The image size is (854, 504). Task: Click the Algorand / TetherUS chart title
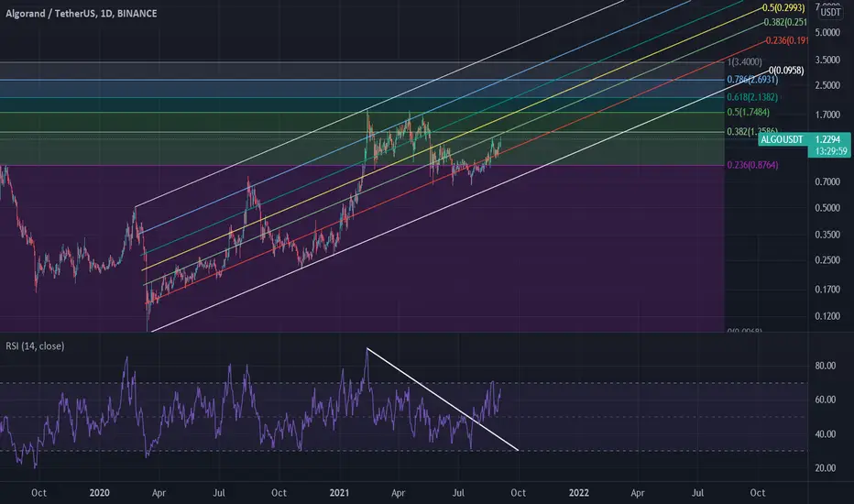tap(82, 13)
